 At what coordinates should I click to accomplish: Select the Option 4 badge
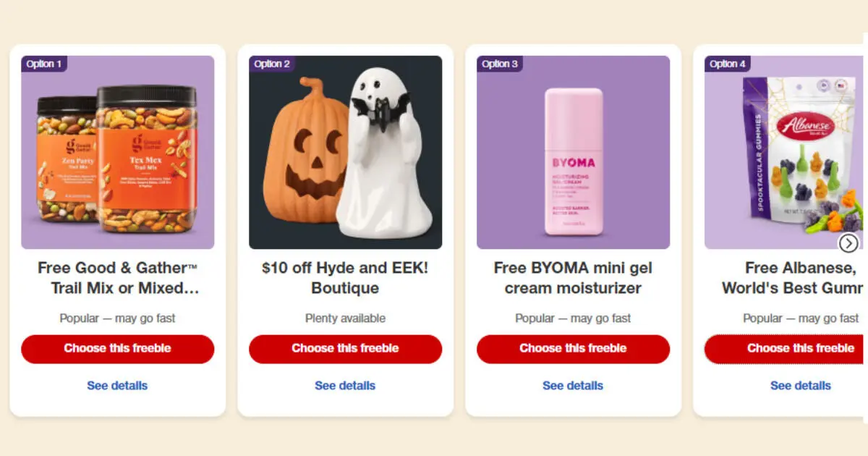[x=728, y=64]
